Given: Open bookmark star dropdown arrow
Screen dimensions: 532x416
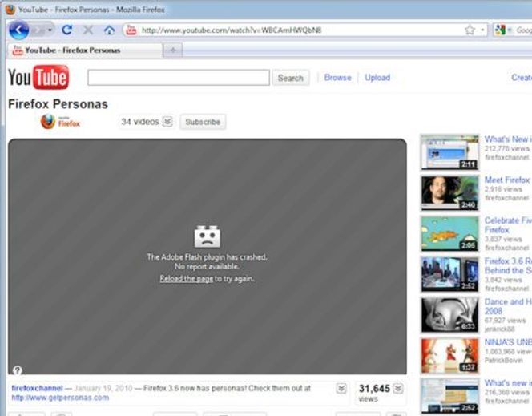Looking at the screenshot, I should click(x=482, y=30).
